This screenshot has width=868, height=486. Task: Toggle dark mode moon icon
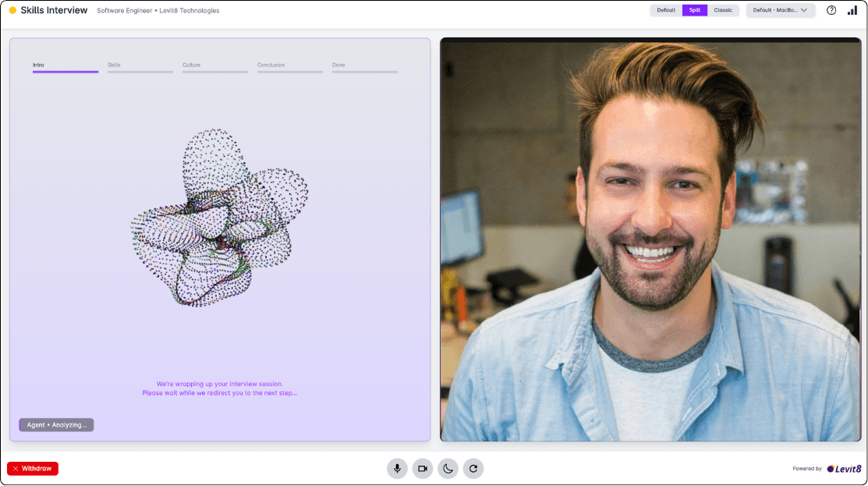click(448, 468)
